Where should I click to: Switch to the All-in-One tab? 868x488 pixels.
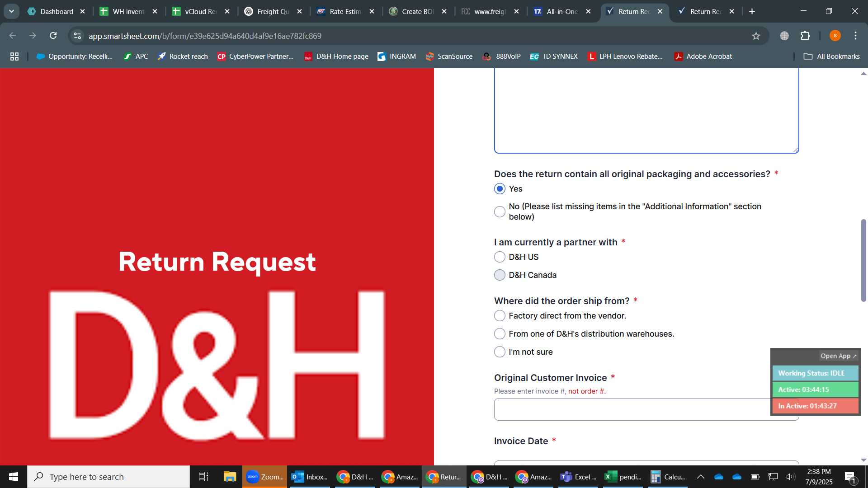[561, 12]
